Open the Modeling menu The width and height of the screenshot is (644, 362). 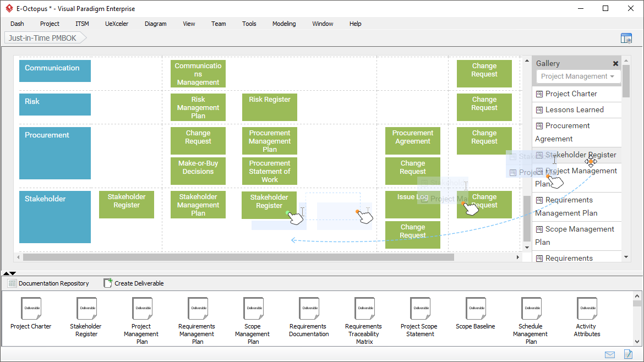[x=284, y=24]
